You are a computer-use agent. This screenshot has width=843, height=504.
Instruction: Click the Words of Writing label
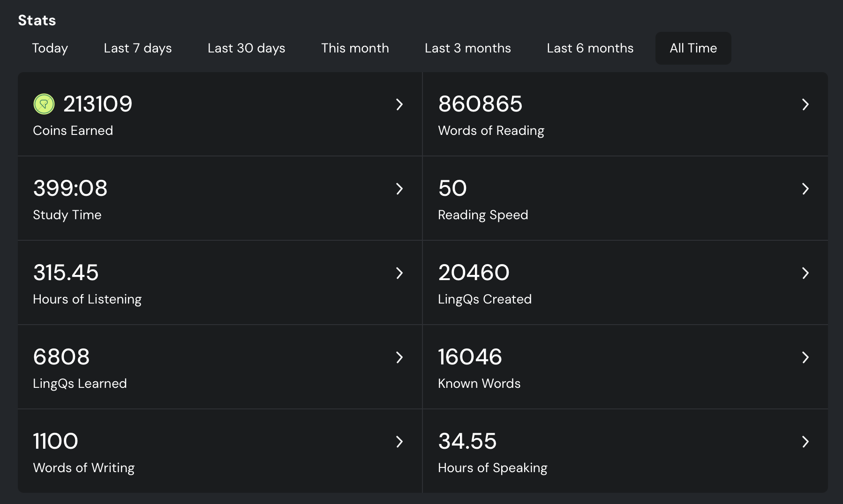click(x=83, y=468)
